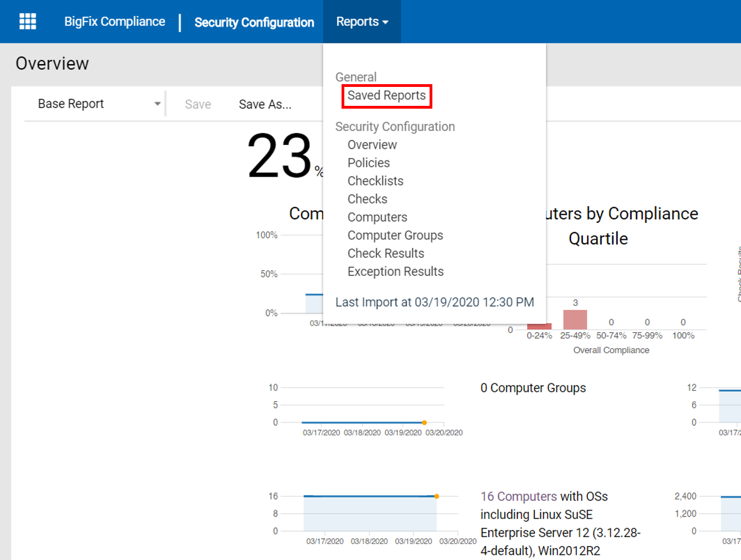This screenshot has width=741, height=560.
Task: Open the Checklists report
Action: (375, 181)
